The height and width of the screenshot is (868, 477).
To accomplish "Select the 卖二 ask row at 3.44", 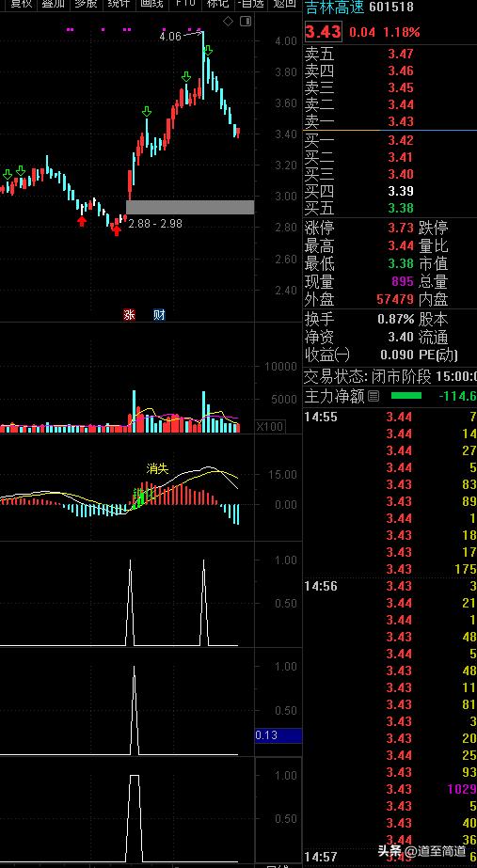I will point(390,104).
